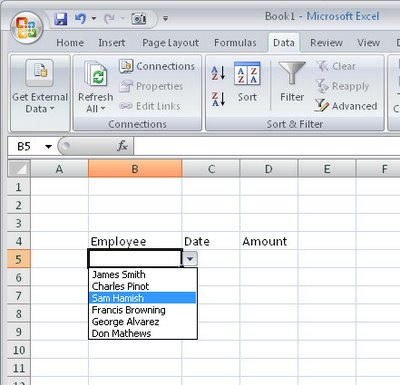This screenshot has width=400, height=385.
Task: Open the cell B5 validation dropdown arrow
Action: click(x=190, y=258)
